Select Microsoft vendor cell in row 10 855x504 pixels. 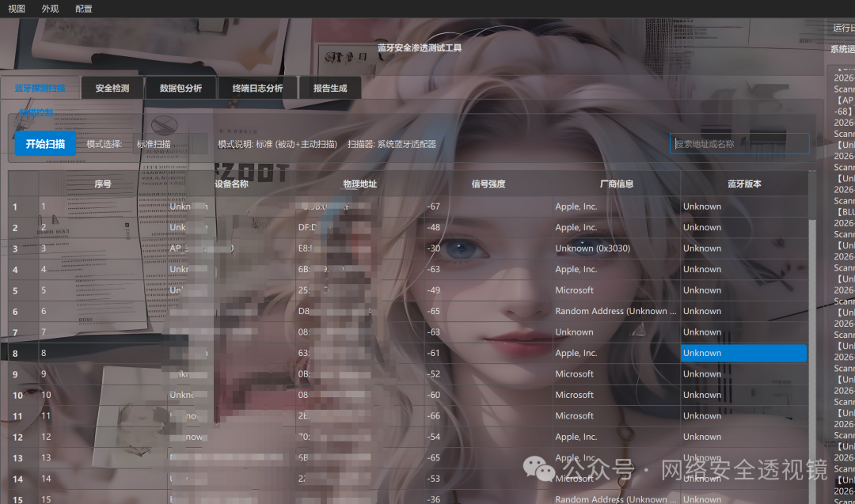point(616,395)
